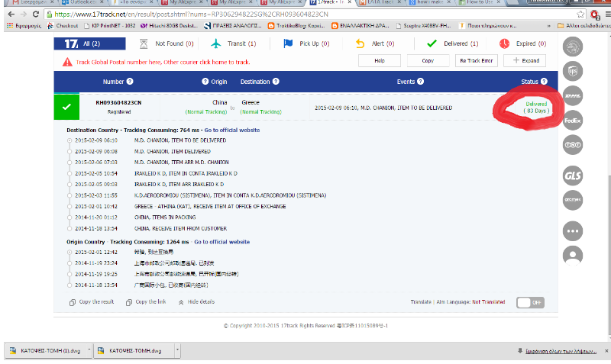Click browser back arrow
The height and width of the screenshot is (364, 611).
tap(11, 14)
